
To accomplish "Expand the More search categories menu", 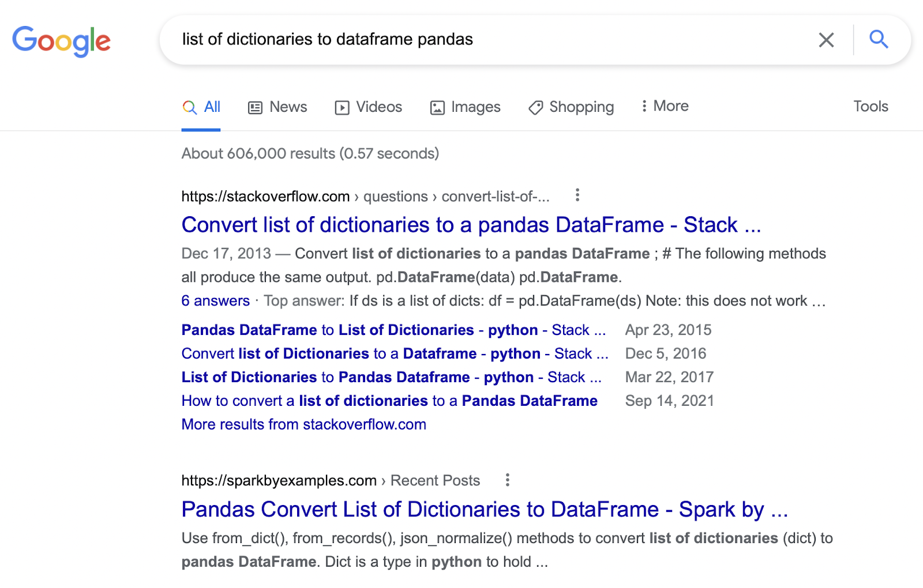I will tap(665, 106).
